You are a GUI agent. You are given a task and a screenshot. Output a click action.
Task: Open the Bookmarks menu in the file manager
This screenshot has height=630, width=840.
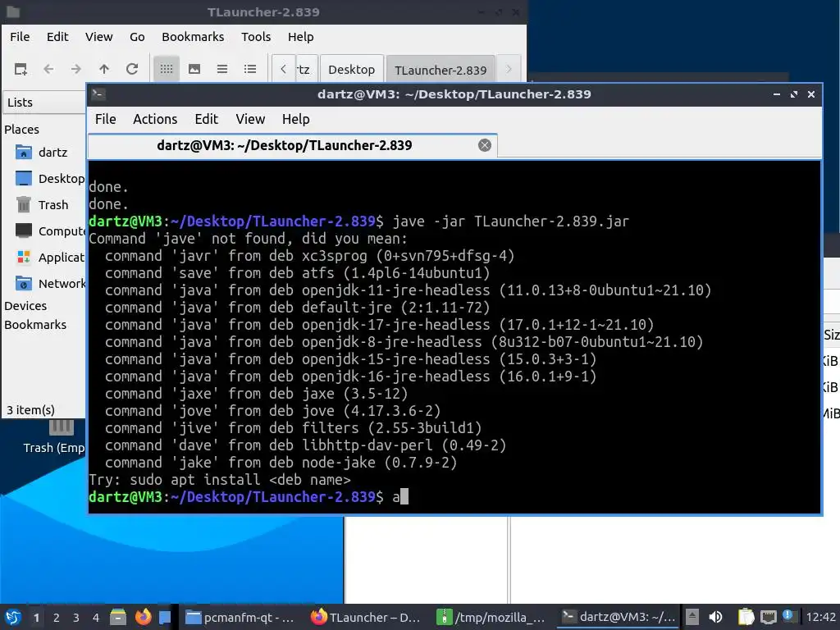pyautogui.click(x=193, y=37)
